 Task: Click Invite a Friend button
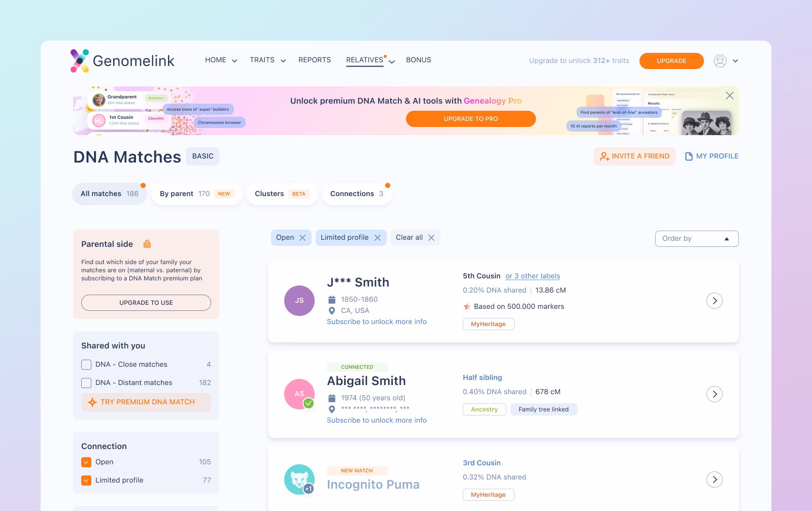point(634,156)
